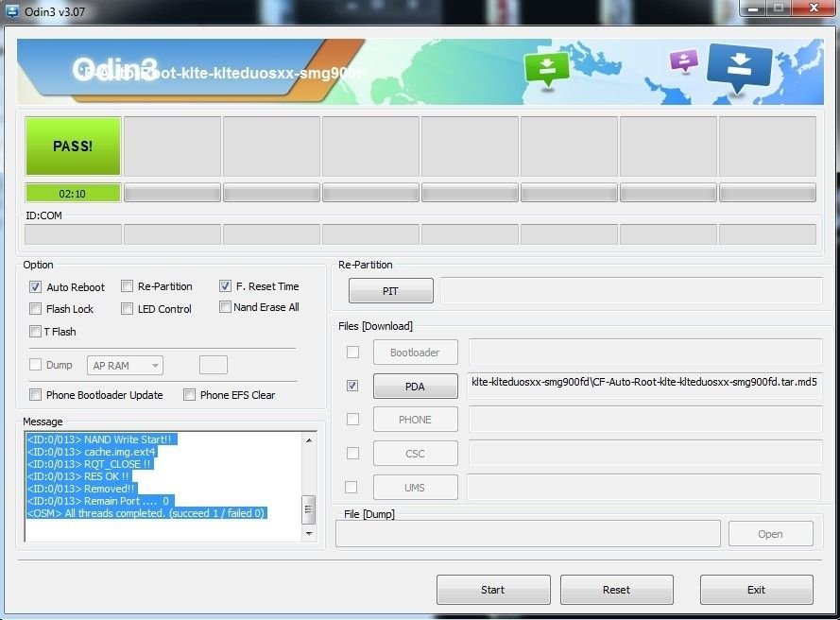Check Phone EFS Clear
Image resolution: width=840 pixels, height=620 pixels.
pyautogui.click(x=189, y=395)
